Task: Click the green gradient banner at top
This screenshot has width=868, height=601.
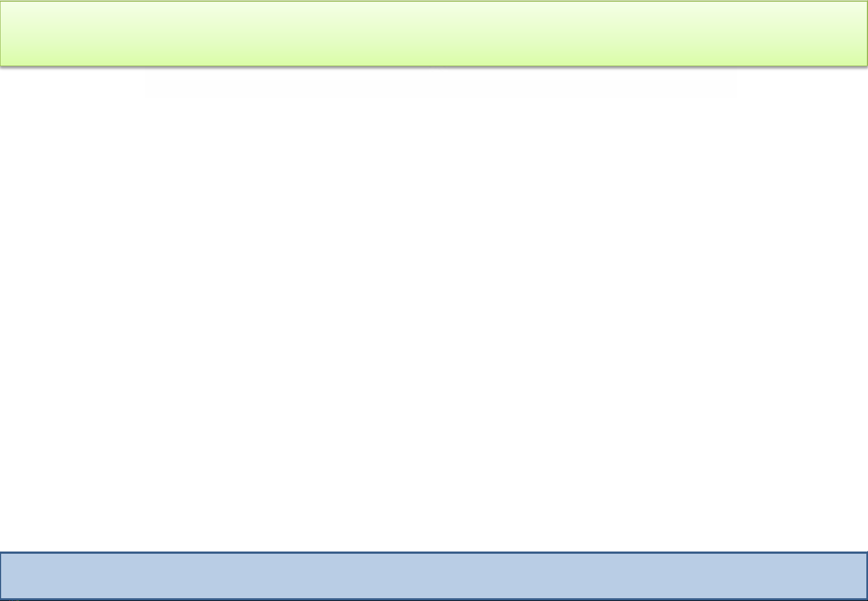Action: click(434, 33)
